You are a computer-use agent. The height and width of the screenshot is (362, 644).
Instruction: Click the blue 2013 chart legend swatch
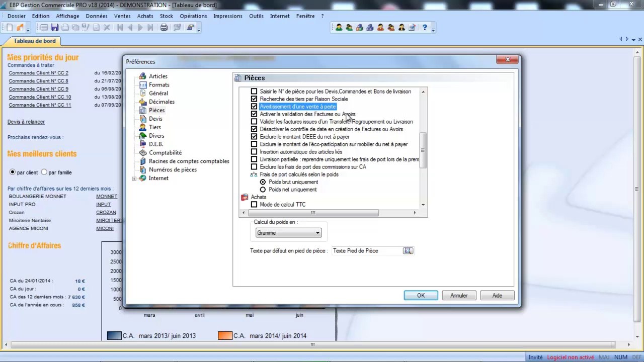click(114, 335)
